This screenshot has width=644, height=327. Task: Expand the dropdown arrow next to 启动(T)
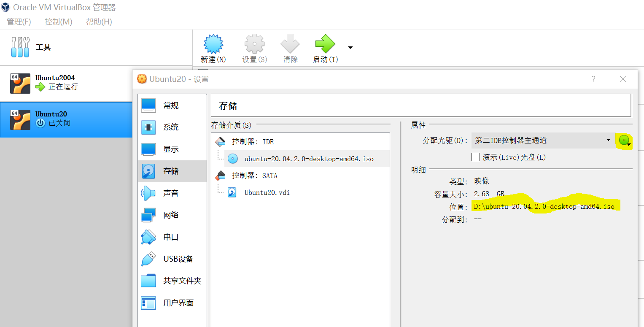[x=350, y=47]
